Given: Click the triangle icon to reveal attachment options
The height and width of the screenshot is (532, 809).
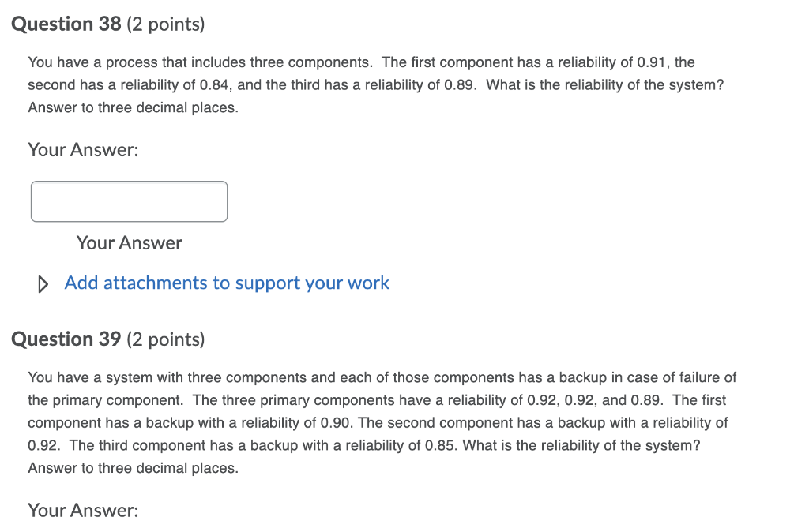Looking at the screenshot, I should point(43,283).
